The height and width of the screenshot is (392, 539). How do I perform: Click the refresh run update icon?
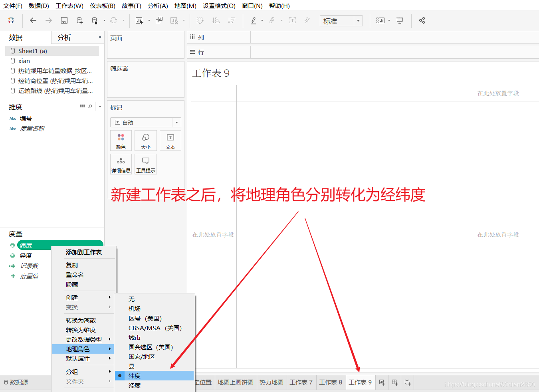[114, 20]
